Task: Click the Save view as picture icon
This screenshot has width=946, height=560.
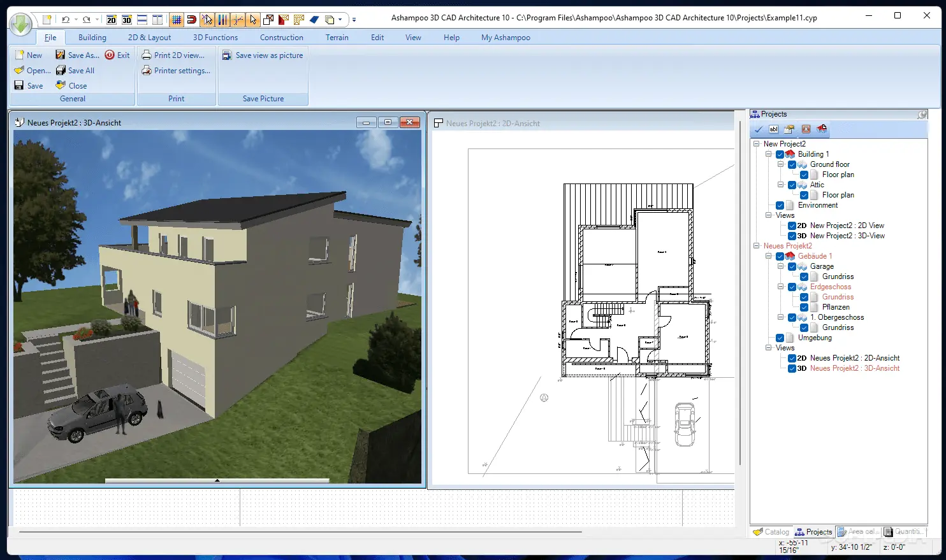Action: click(227, 55)
